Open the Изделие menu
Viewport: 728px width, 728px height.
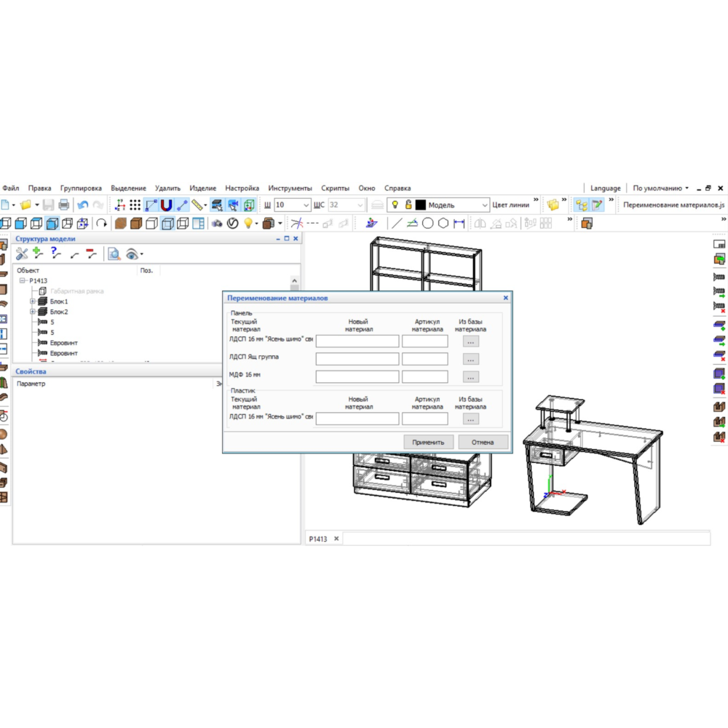click(x=202, y=188)
